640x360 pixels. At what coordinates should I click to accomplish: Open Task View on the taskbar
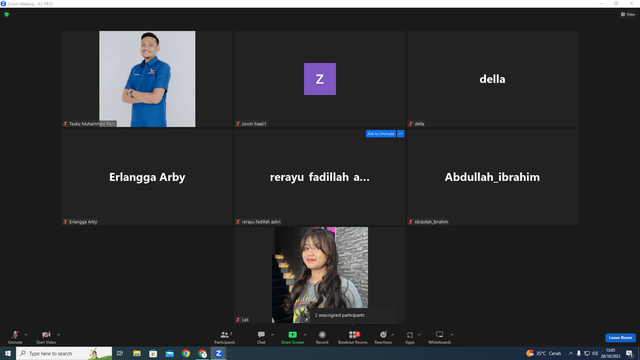120,353
